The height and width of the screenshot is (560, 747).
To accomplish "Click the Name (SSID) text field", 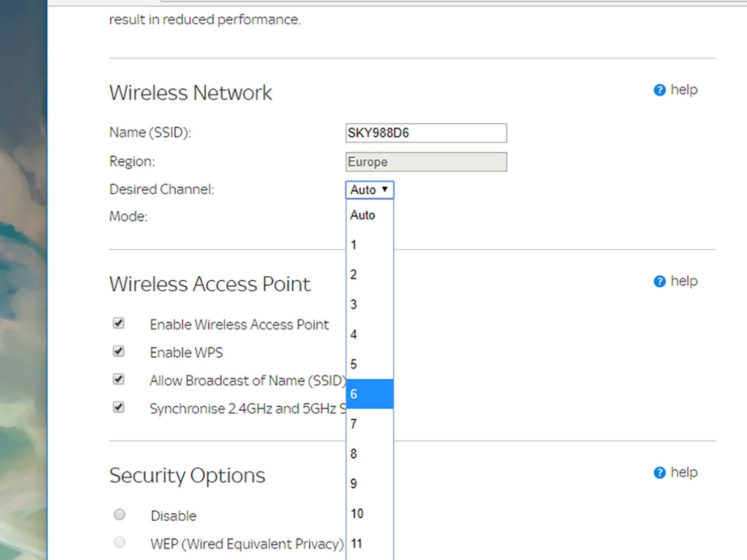I will point(426,133).
